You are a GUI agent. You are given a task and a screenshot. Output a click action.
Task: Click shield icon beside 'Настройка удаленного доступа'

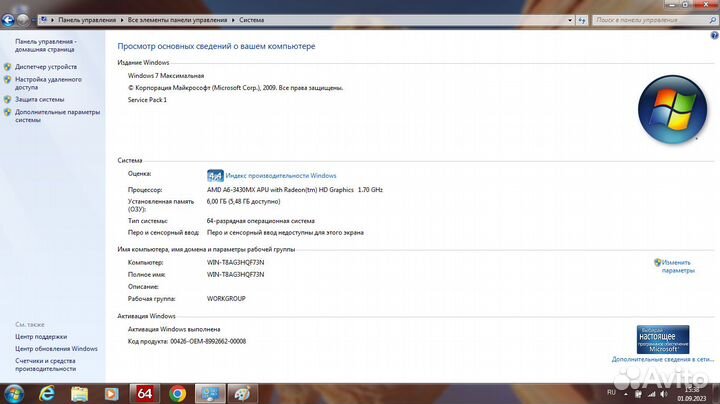coord(7,79)
